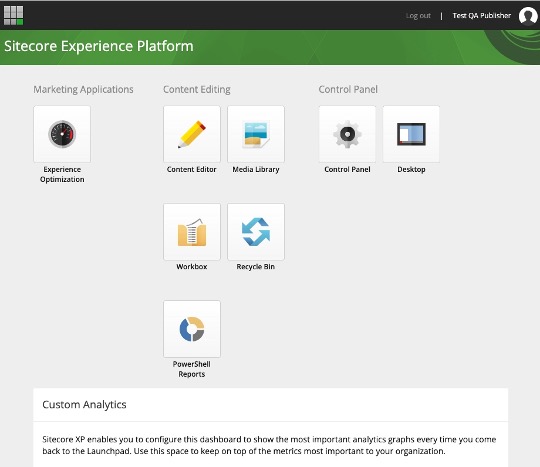Launch the PowerShell Reports chart tile
The height and width of the screenshot is (467, 540).
point(192,329)
